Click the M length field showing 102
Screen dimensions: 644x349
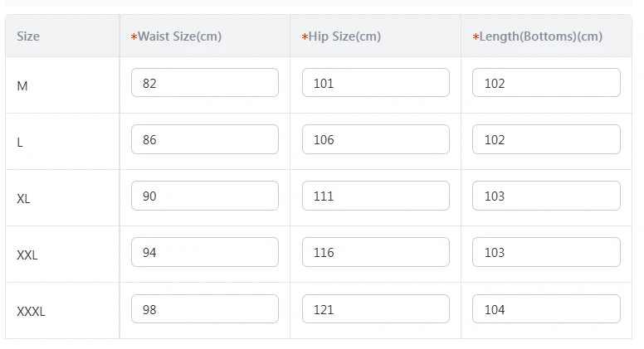(546, 83)
